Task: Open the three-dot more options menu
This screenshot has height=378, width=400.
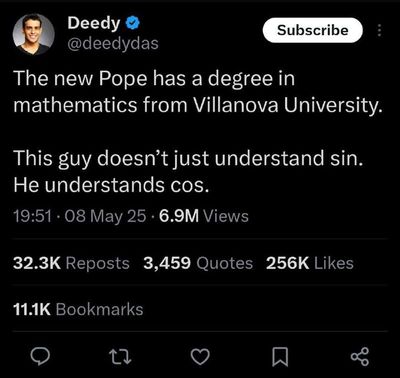Action: (x=379, y=30)
